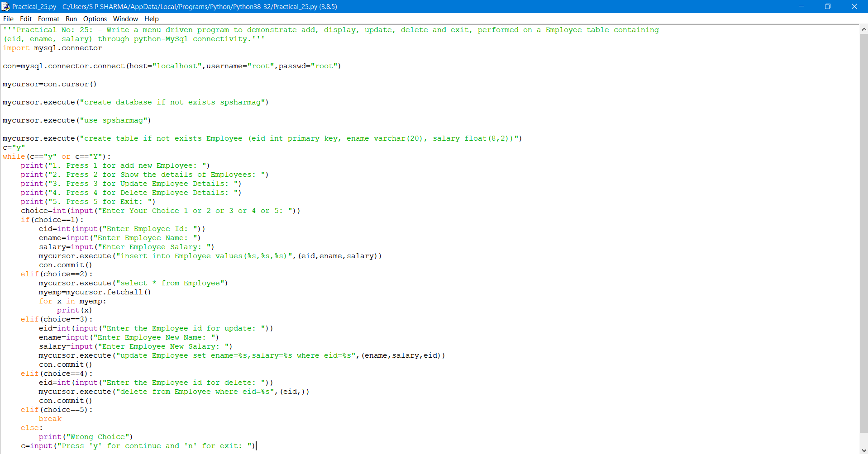Click the IDLE application icon in the title bar
This screenshot has height=454, width=868.
click(5, 6)
